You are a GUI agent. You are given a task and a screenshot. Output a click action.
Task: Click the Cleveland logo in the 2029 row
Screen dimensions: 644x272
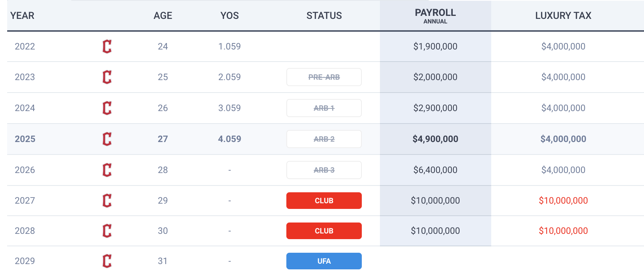click(107, 261)
